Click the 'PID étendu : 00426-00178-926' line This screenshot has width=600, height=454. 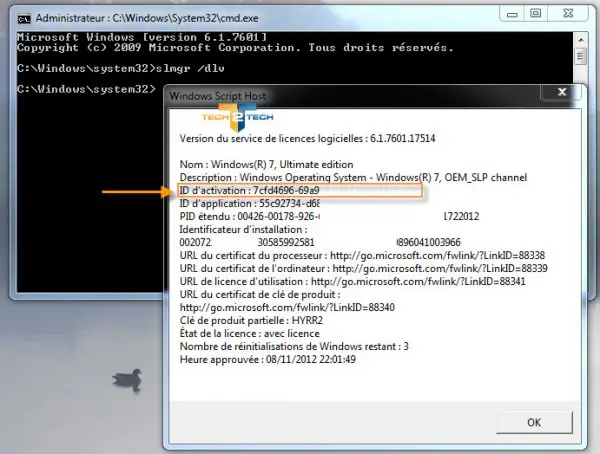pos(249,216)
